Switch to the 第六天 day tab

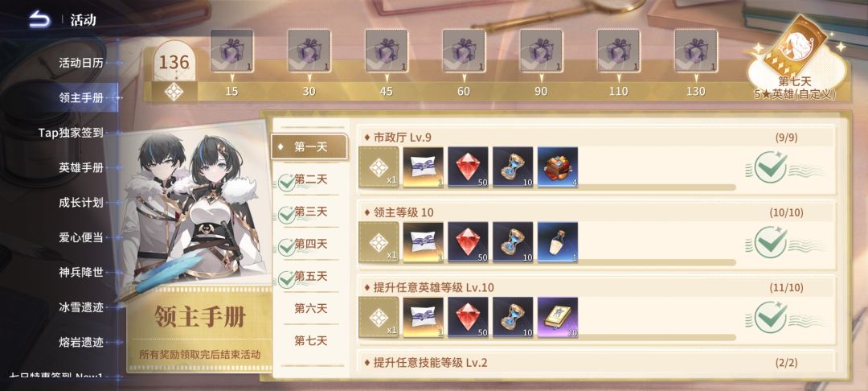[x=309, y=308]
